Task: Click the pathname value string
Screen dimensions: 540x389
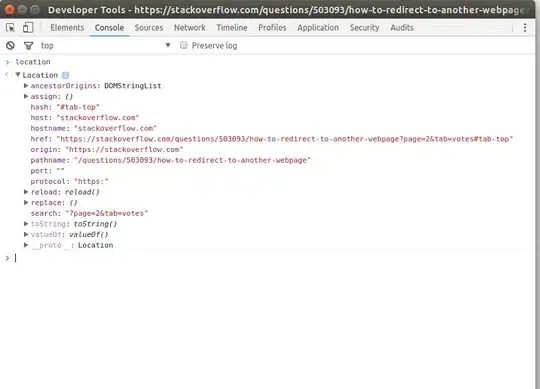Action: (x=192, y=160)
